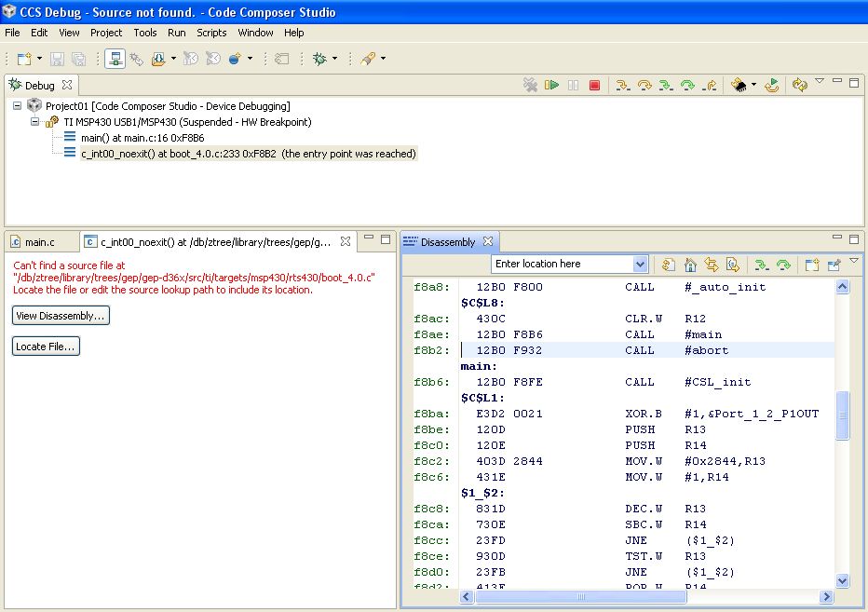Viewport: 868px width, 612px height.
Task: Open dropdown next to the flashlight icon
Action: (x=383, y=59)
